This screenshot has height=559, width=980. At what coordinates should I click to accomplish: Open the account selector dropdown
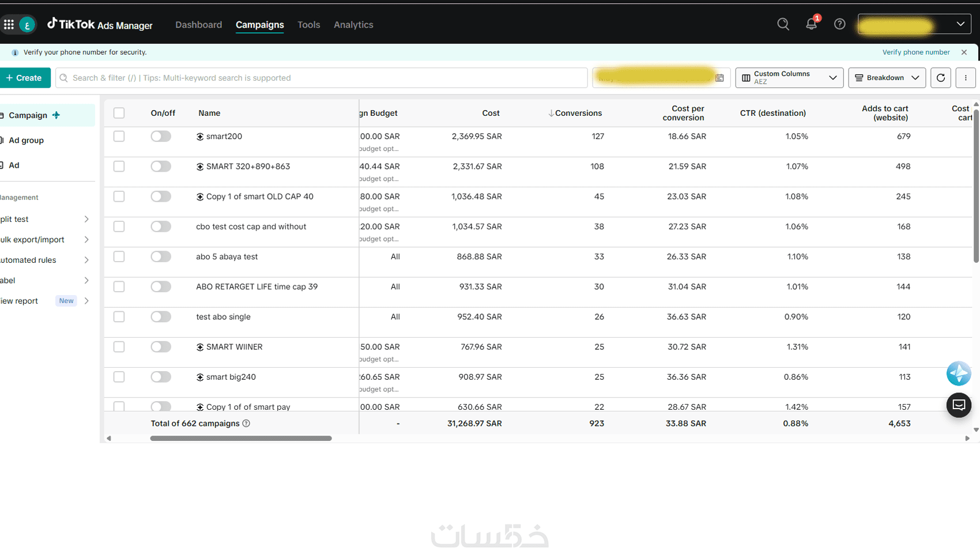(x=914, y=24)
